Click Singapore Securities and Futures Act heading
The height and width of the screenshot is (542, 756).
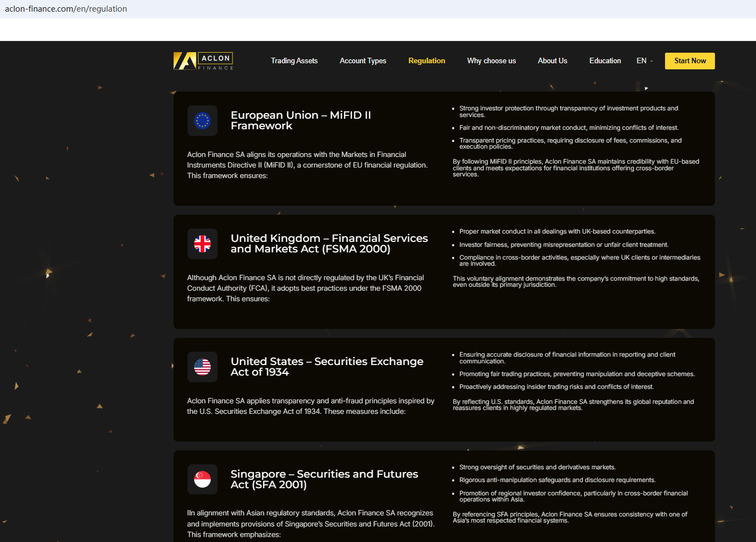[324, 479]
